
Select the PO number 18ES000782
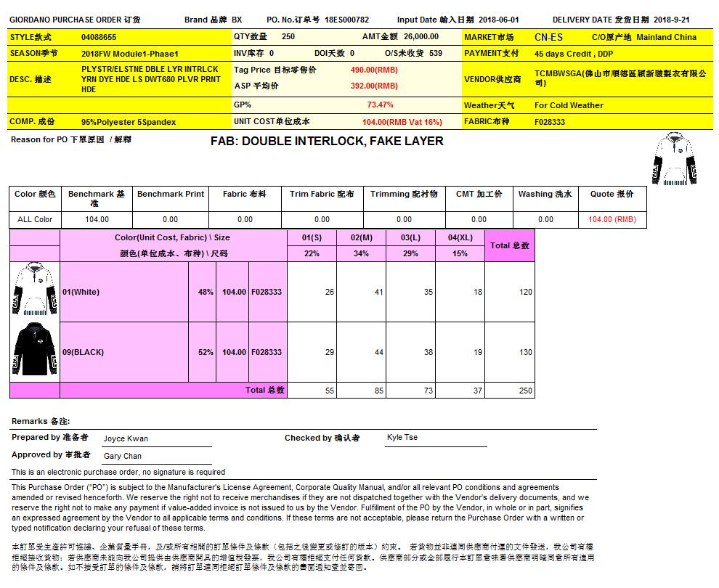pyautogui.click(x=346, y=20)
